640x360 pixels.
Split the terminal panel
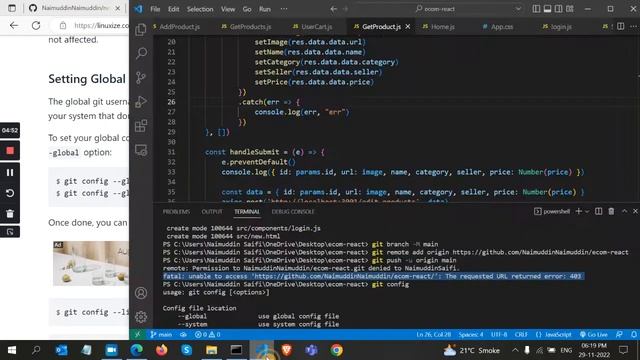coord(598,211)
